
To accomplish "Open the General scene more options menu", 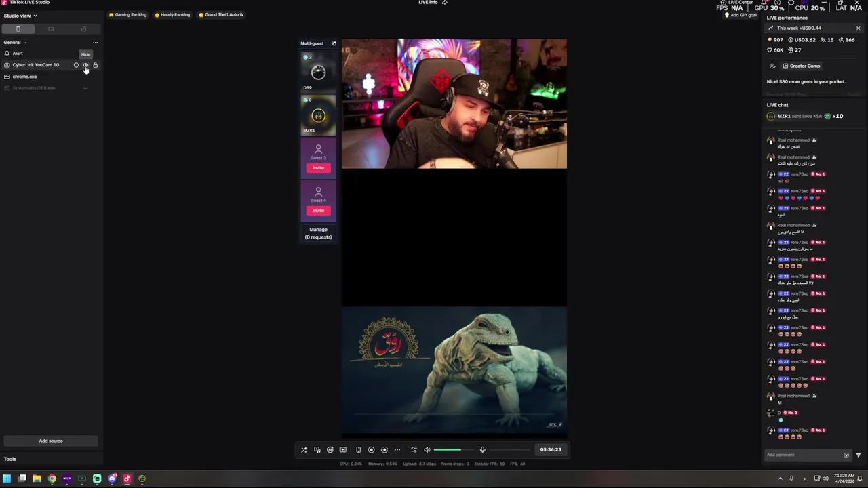I will point(95,43).
